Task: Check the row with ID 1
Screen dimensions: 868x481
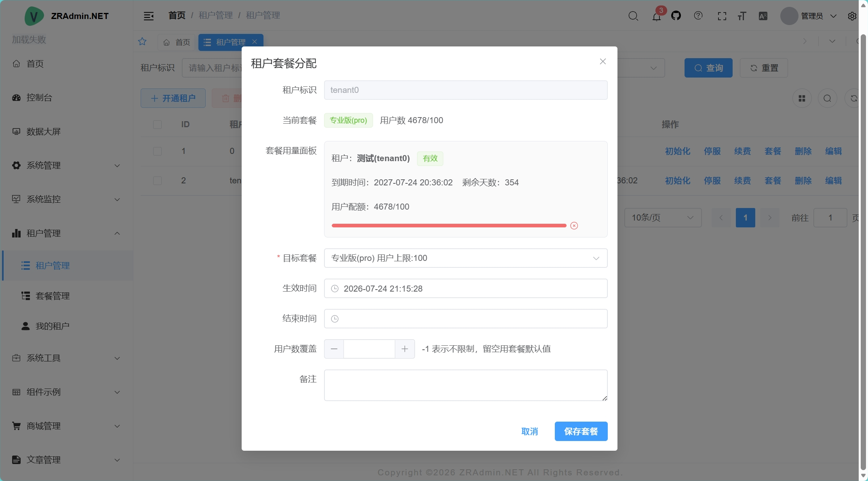Action: (158, 151)
